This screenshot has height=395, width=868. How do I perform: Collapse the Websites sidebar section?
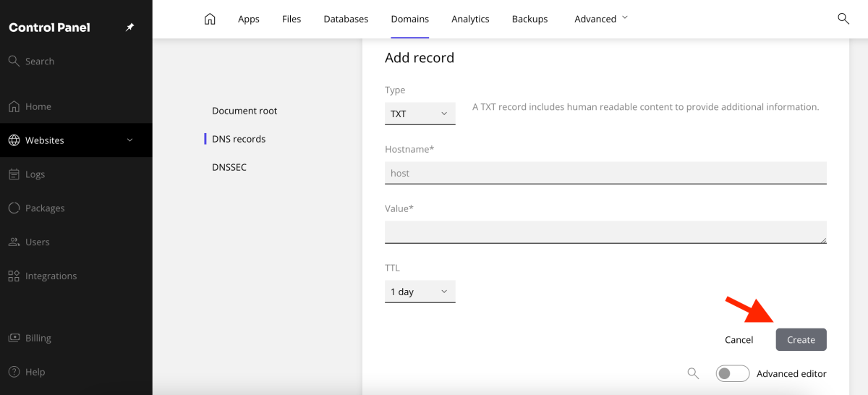129,140
